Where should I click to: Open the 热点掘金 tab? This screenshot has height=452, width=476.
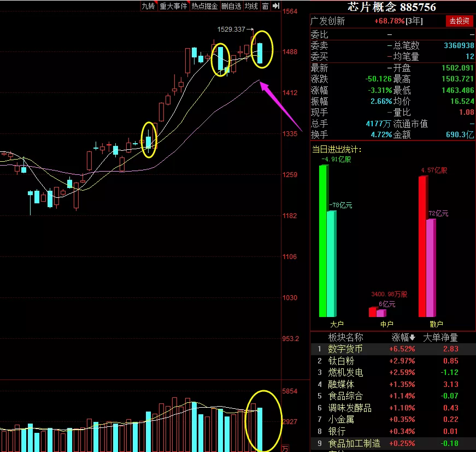tap(204, 6)
